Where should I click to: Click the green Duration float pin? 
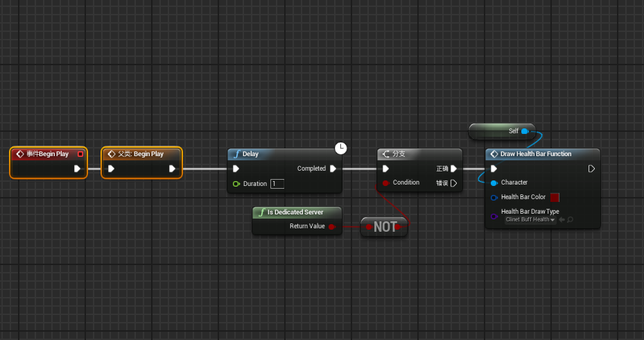point(236,184)
